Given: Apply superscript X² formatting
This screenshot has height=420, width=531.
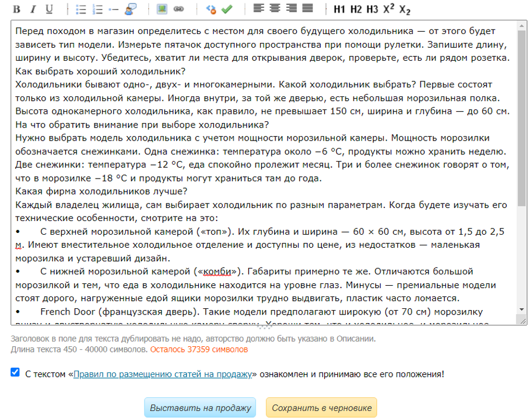Looking at the screenshot, I should click(388, 9).
